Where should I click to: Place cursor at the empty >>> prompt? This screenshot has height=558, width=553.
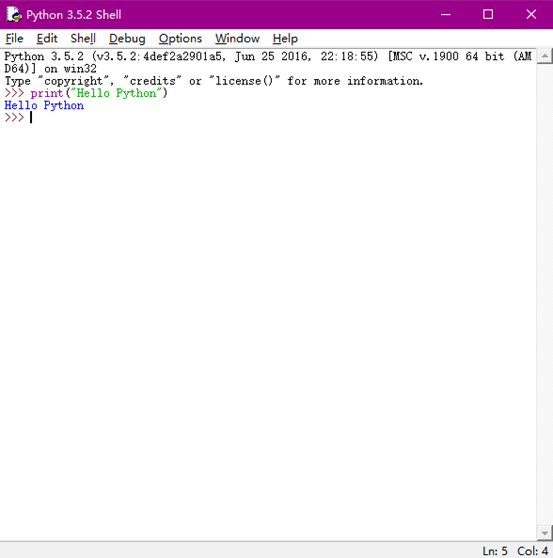tap(31, 117)
